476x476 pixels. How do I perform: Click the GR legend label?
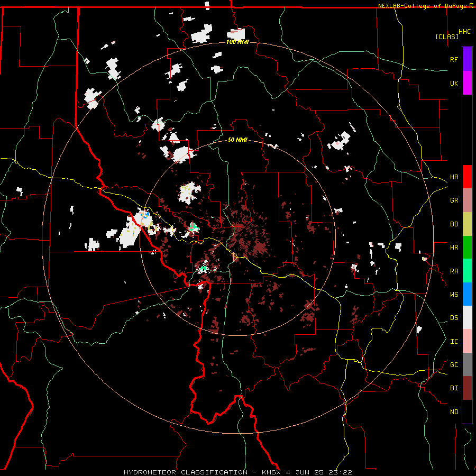454,200
